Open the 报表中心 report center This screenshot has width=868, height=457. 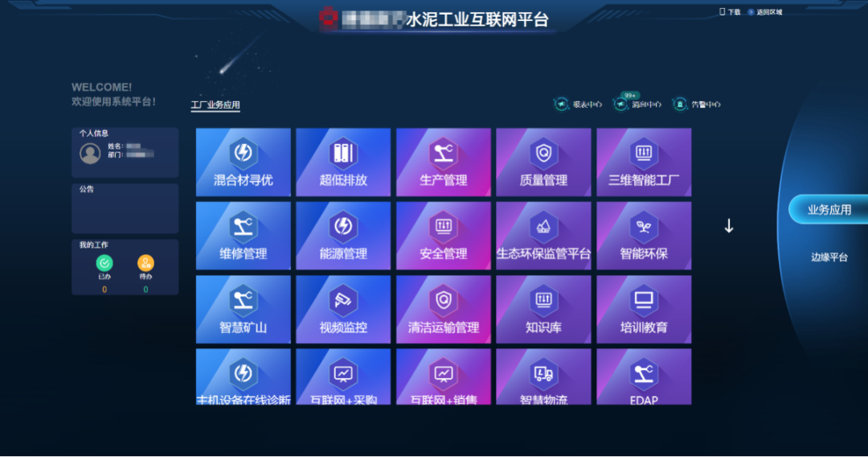579,105
